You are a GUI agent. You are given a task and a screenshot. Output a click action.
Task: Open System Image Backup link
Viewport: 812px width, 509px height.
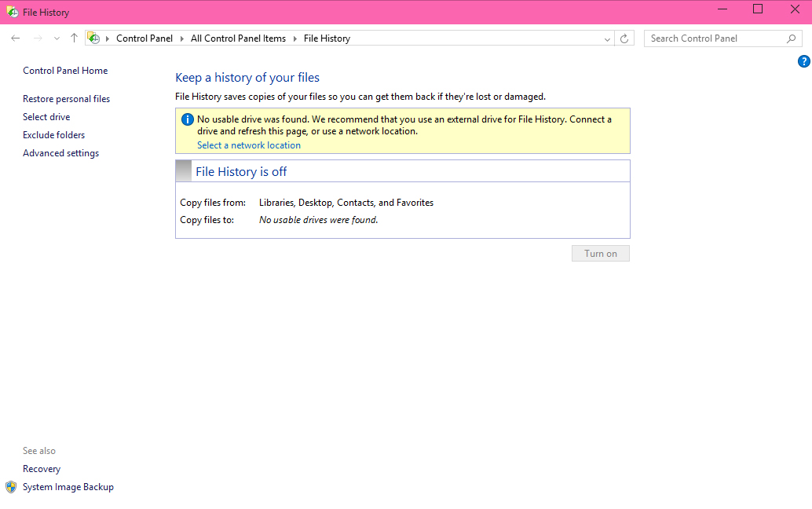[68, 487]
